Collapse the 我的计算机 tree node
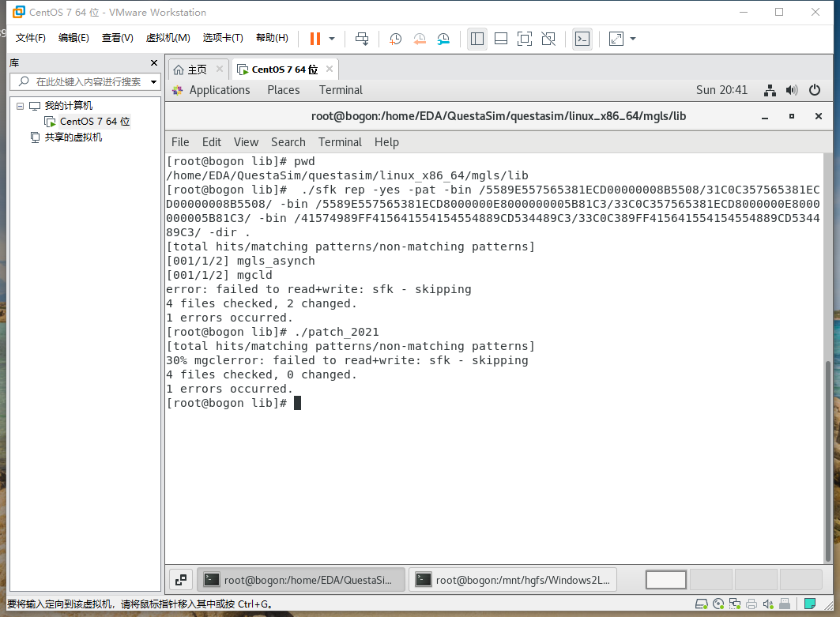The height and width of the screenshot is (617, 840). [20, 106]
